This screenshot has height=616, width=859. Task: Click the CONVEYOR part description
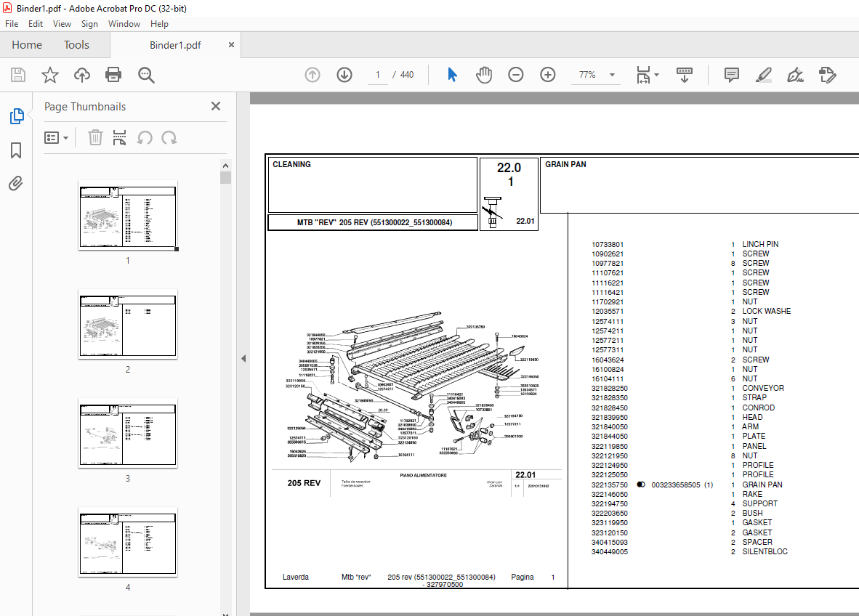click(762, 388)
